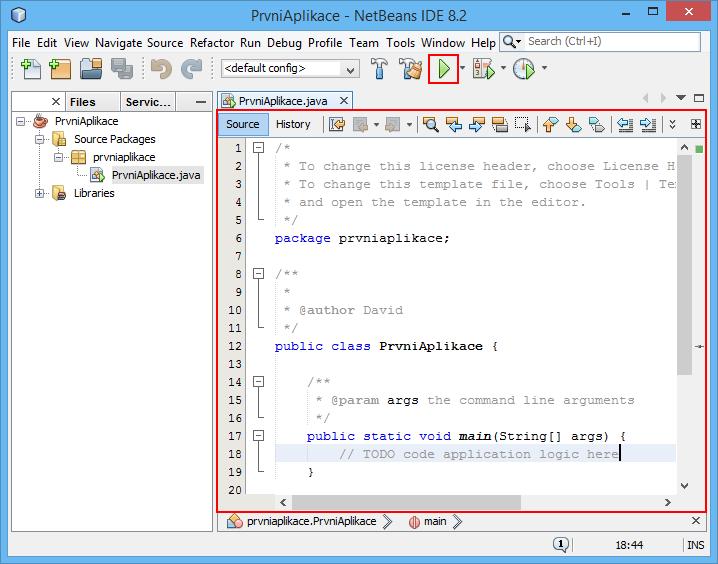Viewport: 718px width, 564px height.
Task: Click the Profile Project icon
Action: (524, 69)
